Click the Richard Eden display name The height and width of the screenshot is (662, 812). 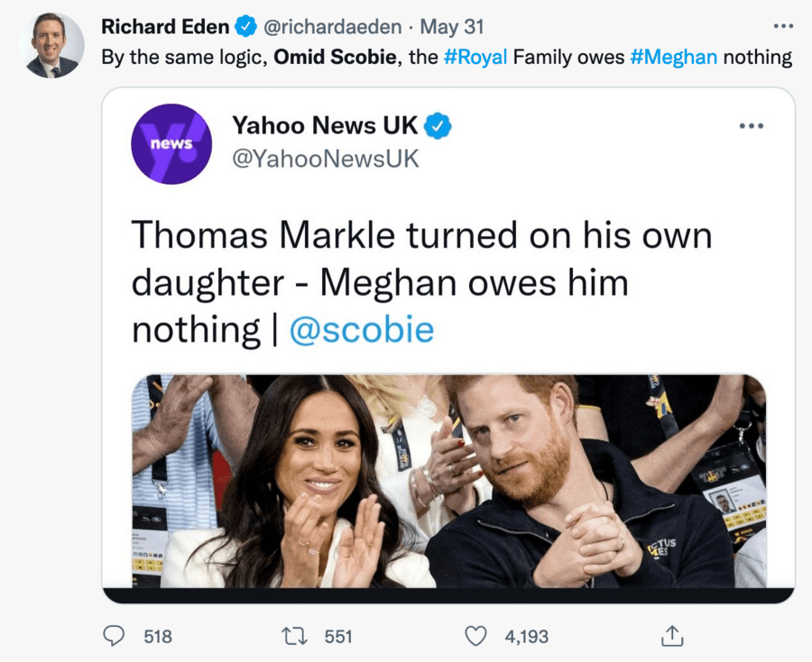click(164, 27)
